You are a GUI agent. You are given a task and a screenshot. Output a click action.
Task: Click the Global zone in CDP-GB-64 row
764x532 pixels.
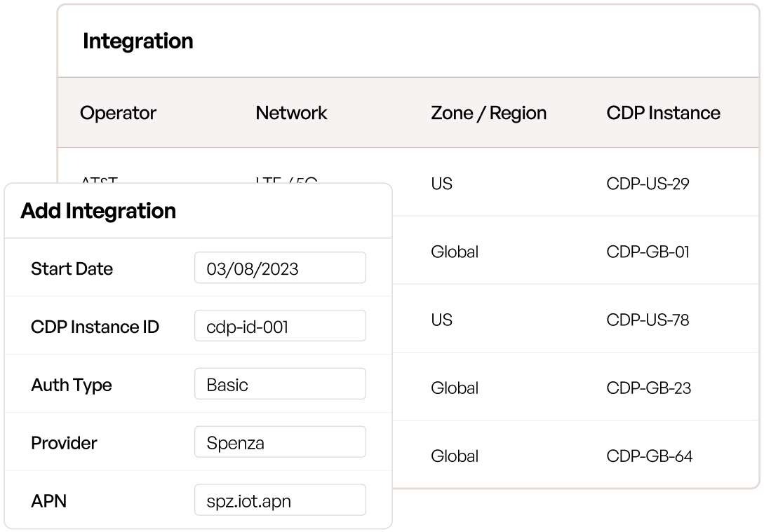click(x=454, y=456)
